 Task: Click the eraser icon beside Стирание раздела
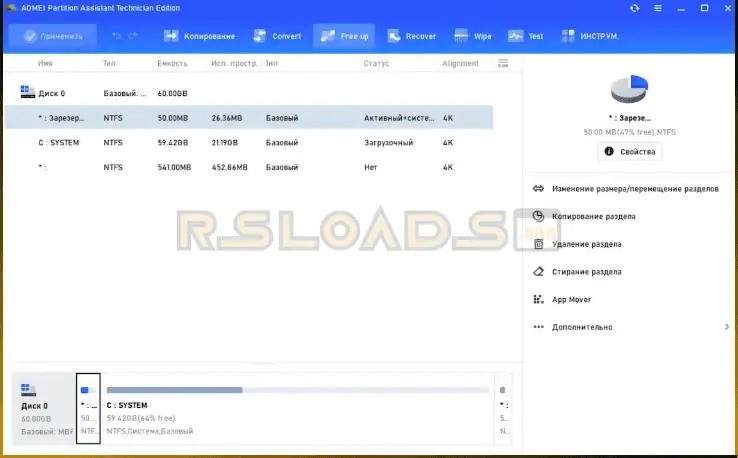pos(538,272)
